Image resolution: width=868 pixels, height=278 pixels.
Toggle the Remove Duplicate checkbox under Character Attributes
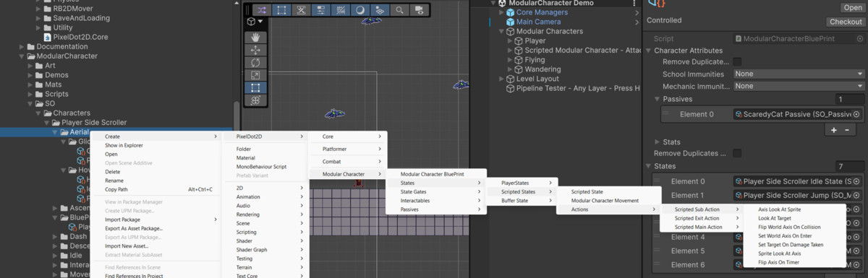pos(738,62)
